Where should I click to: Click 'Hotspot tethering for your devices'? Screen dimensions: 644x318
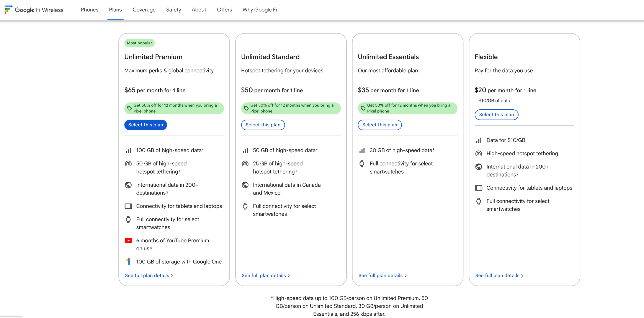click(x=282, y=71)
